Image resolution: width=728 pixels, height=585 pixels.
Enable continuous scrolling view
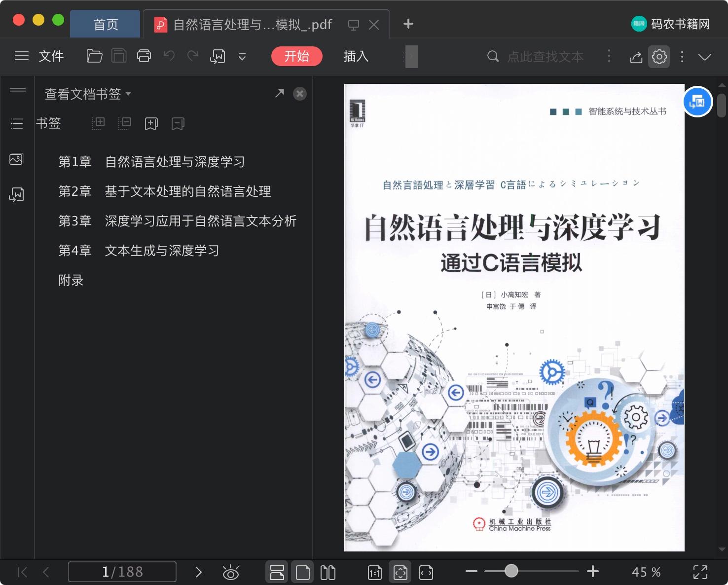[x=277, y=572]
